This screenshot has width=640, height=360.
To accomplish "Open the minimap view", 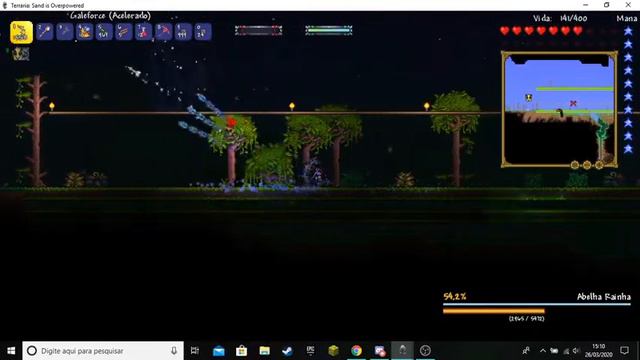I will (x=559, y=109).
